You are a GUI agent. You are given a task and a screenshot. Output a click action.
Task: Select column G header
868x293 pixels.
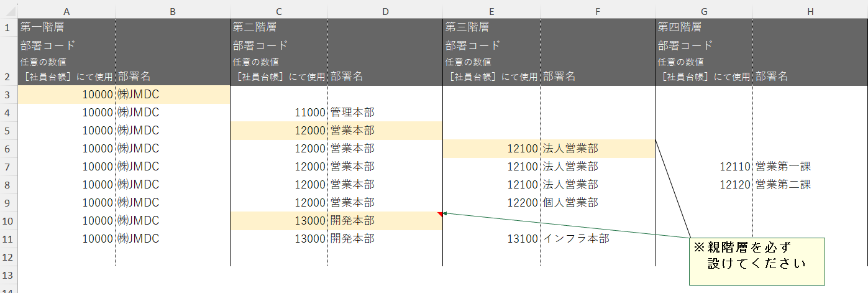click(704, 11)
